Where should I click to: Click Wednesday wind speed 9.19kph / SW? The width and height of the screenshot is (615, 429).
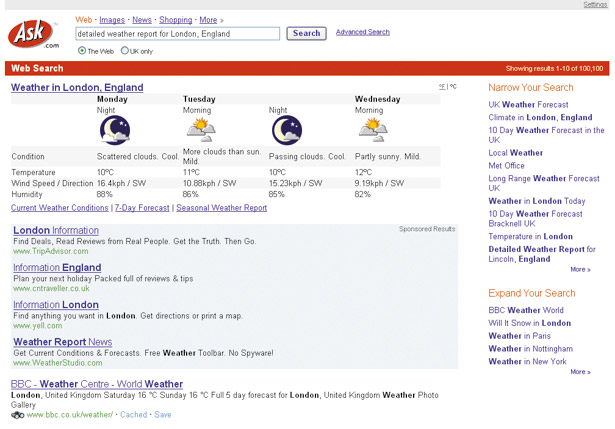tap(379, 183)
